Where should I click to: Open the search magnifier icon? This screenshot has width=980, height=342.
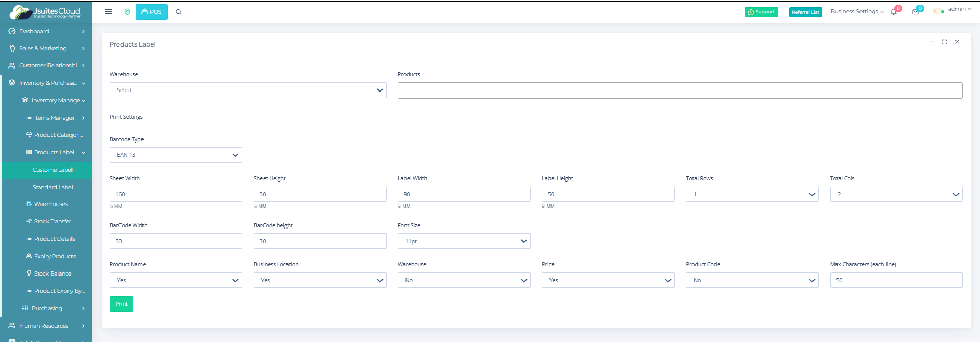tap(179, 12)
